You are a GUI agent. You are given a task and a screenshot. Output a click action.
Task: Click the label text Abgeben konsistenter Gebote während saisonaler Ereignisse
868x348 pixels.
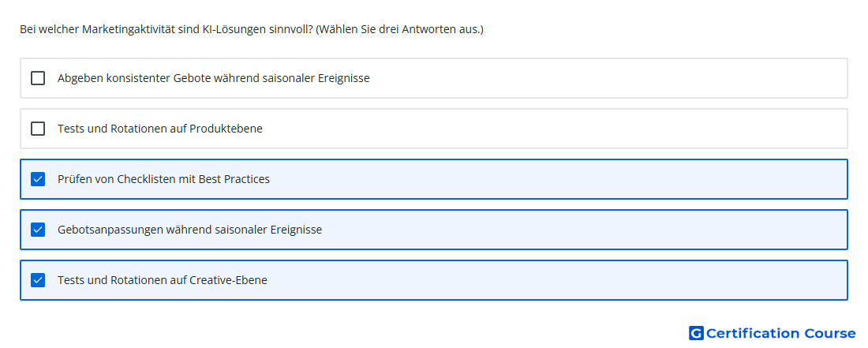click(214, 78)
